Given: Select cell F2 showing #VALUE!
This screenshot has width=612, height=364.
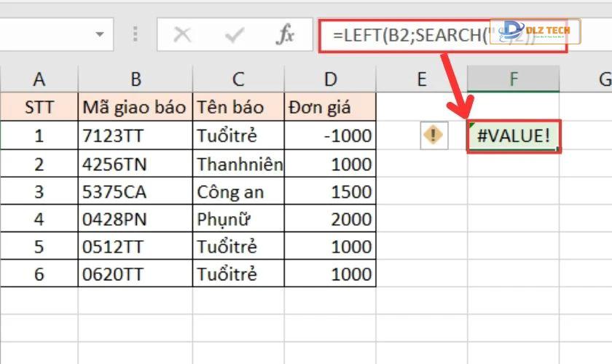Looking at the screenshot, I should pyautogui.click(x=514, y=135).
